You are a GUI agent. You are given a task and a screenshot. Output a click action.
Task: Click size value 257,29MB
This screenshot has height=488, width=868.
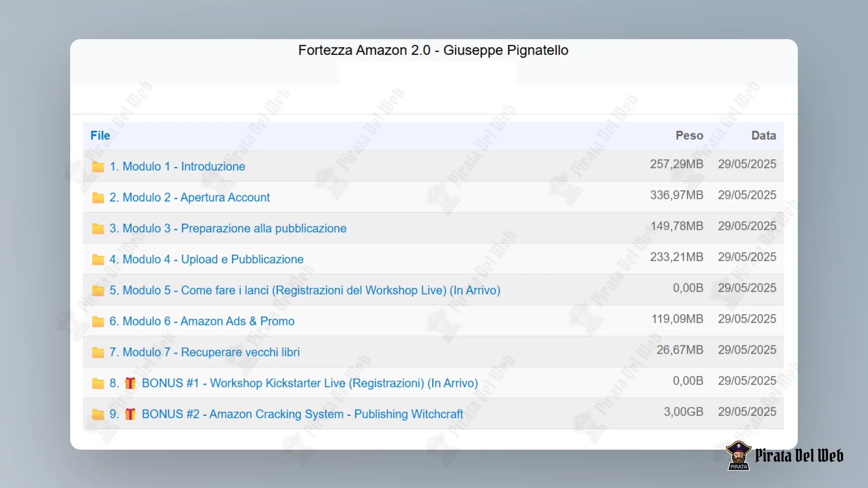[x=677, y=164]
